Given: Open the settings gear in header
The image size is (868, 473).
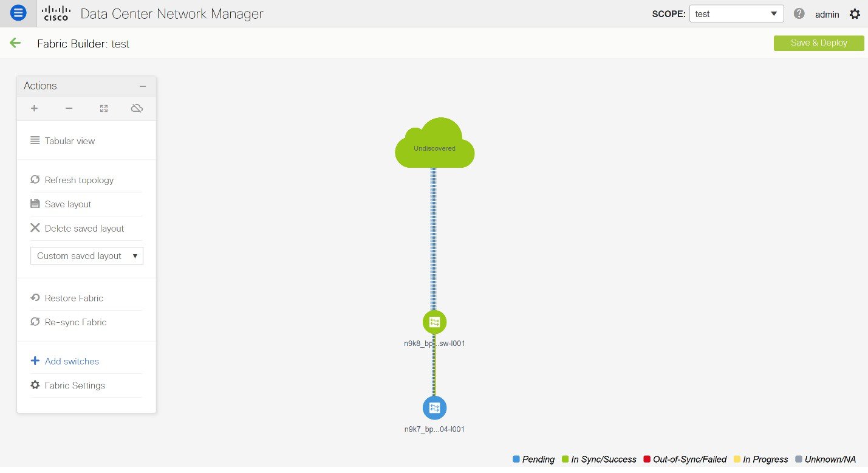Looking at the screenshot, I should click(855, 13).
